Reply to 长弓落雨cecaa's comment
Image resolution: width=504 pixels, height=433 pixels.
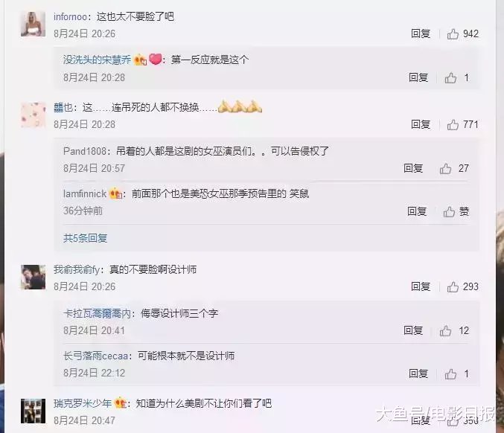(418, 373)
